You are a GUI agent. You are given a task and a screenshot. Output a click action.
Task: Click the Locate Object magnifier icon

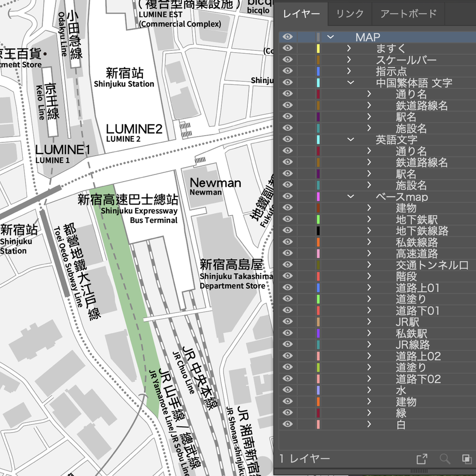[x=444, y=459]
